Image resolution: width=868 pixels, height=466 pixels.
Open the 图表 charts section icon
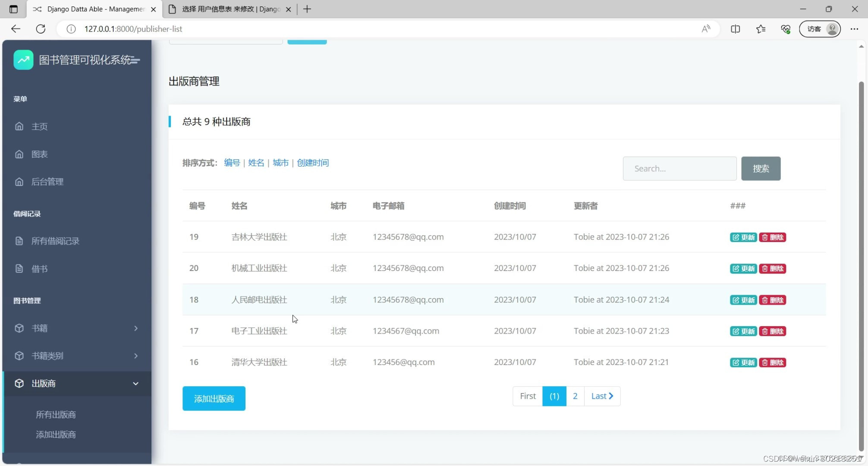click(19, 154)
